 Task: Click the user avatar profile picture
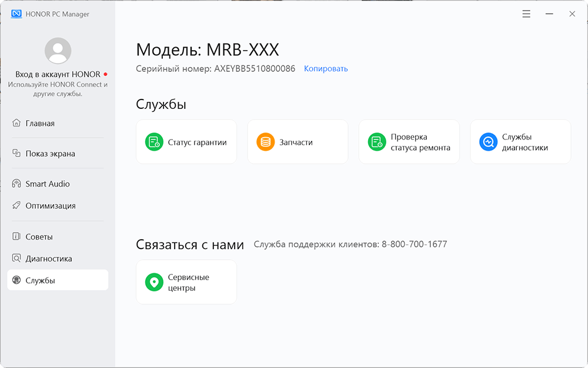click(x=58, y=51)
